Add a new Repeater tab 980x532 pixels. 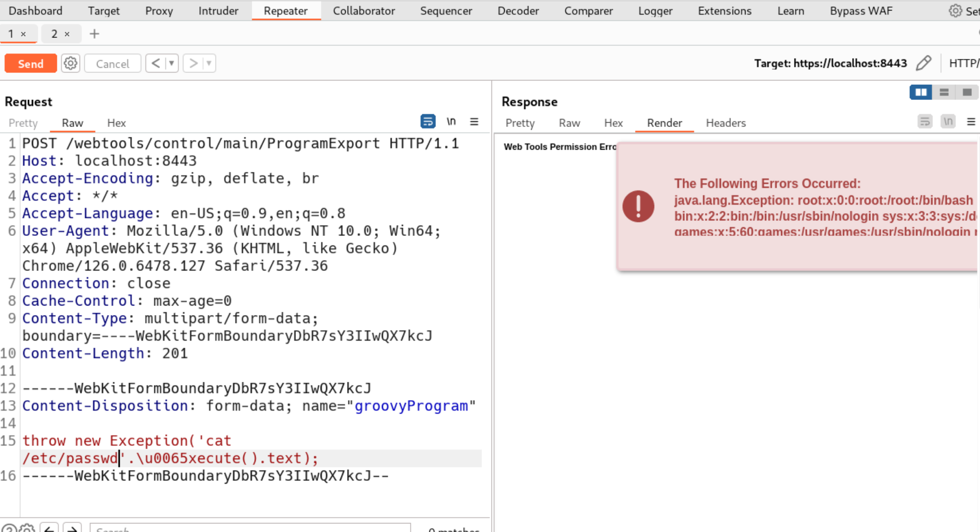tap(94, 34)
